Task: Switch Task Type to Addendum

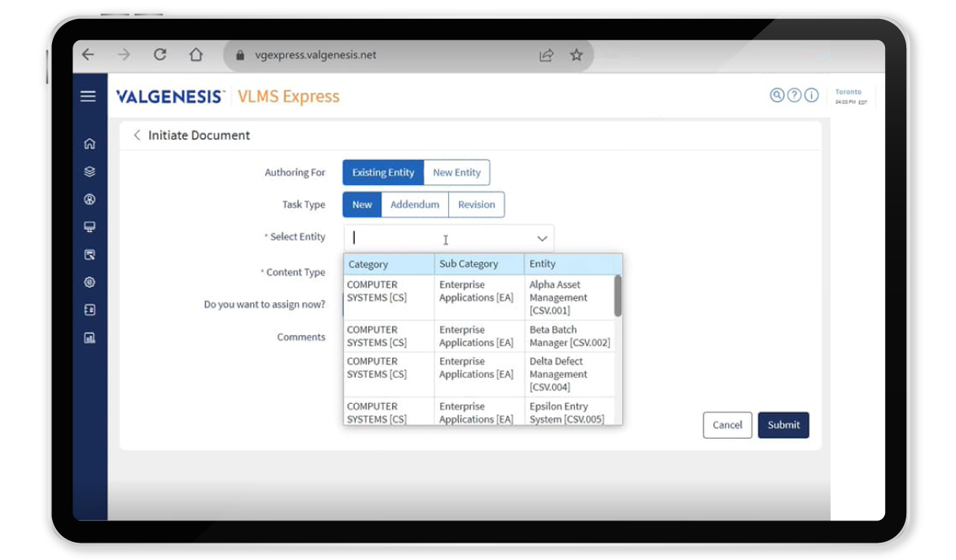Action: click(x=416, y=204)
